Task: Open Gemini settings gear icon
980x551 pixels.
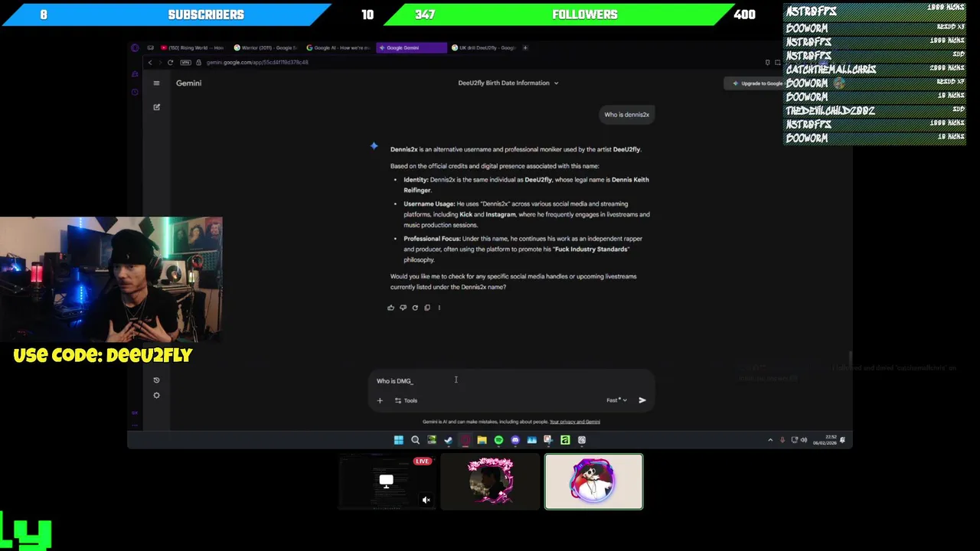Action: (156, 396)
